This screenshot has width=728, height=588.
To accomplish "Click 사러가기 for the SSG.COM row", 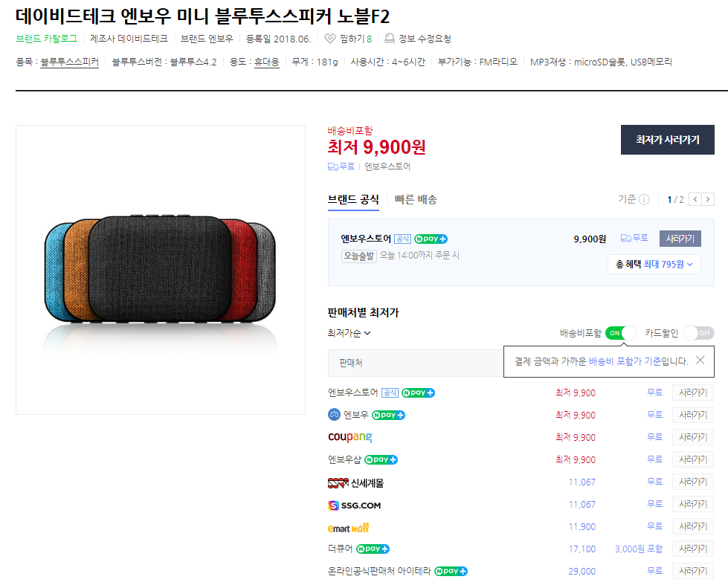I will click(x=693, y=504).
